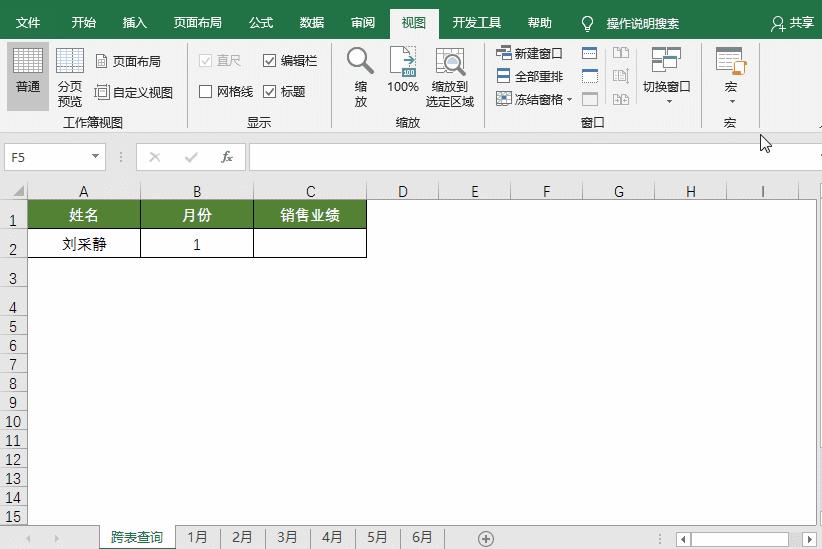
Task: Select cell containing 刘采静
Action: click(x=84, y=243)
